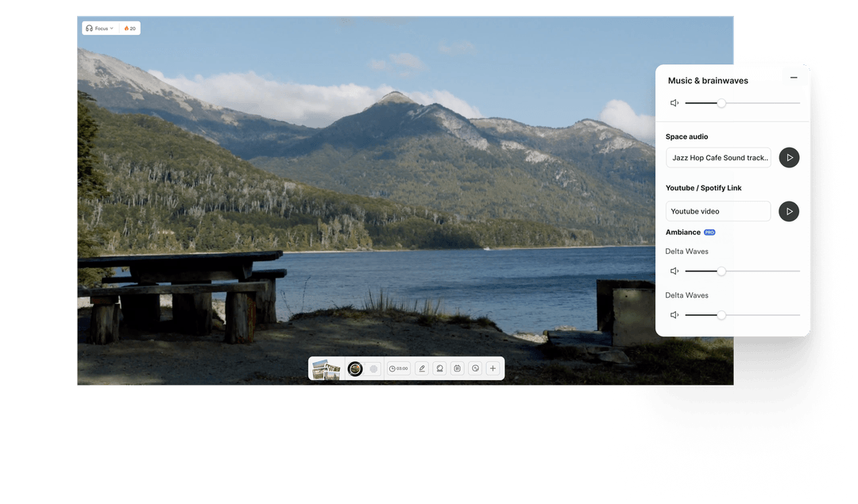Screen dimensions: 858x504
Task: Click the timer clock icon showing 03:00
Action: (x=397, y=368)
